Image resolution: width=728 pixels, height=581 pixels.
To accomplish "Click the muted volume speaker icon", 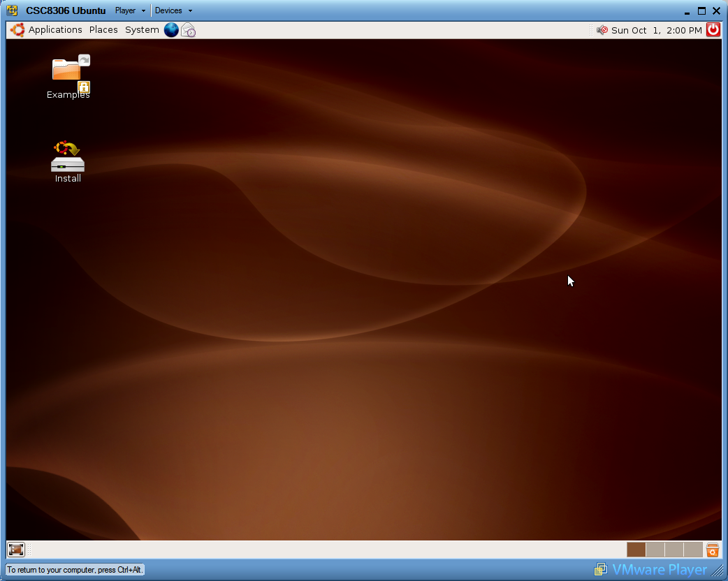I will point(602,30).
